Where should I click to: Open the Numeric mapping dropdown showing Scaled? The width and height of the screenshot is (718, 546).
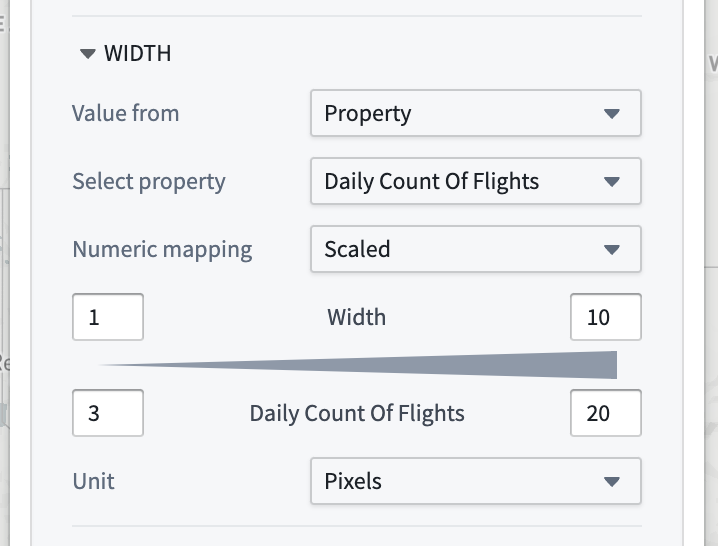click(x=476, y=249)
